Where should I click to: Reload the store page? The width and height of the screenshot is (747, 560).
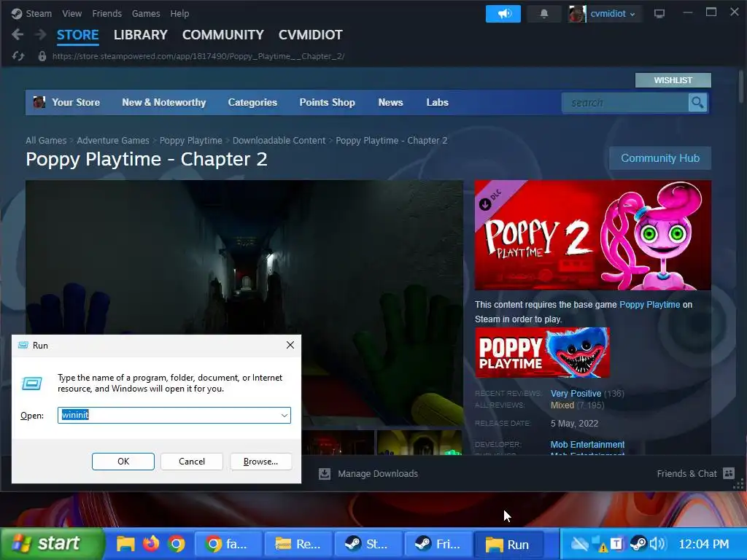point(18,56)
